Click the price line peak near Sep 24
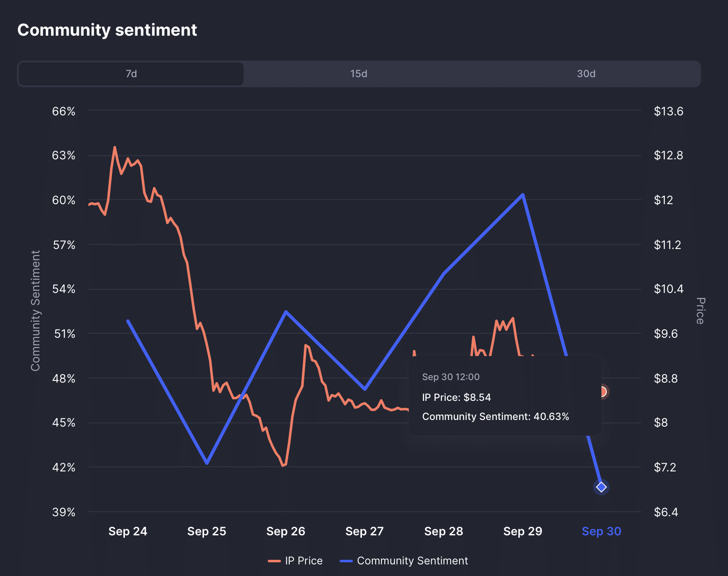 [115, 147]
